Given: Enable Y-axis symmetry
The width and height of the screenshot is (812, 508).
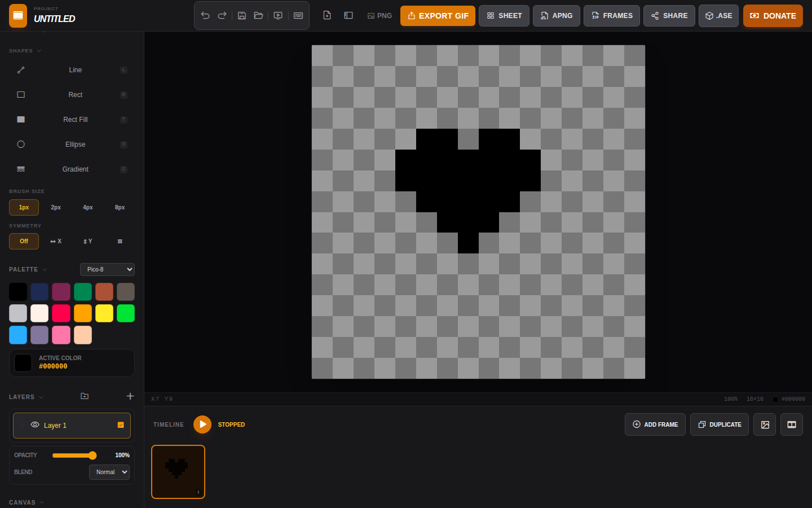Looking at the screenshot, I should pyautogui.click(x=88, y=241).
